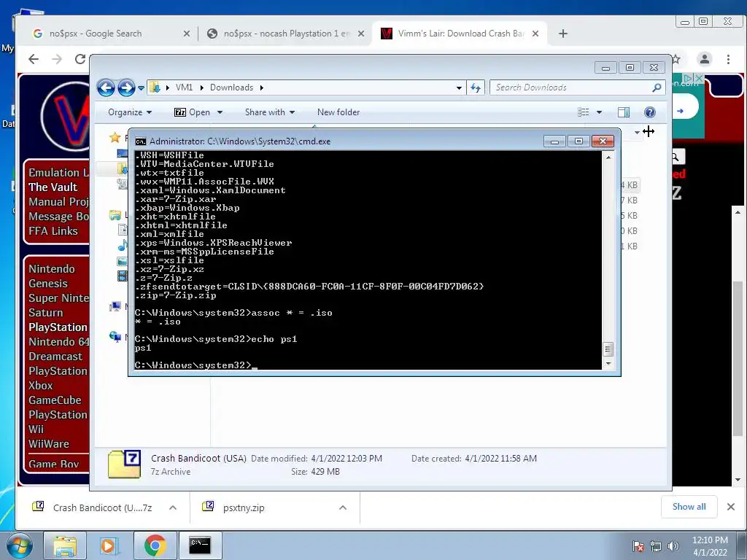Open Chrome three-dot menu
The width and height of the screenshot is (747, 560).
pos(728,59)
